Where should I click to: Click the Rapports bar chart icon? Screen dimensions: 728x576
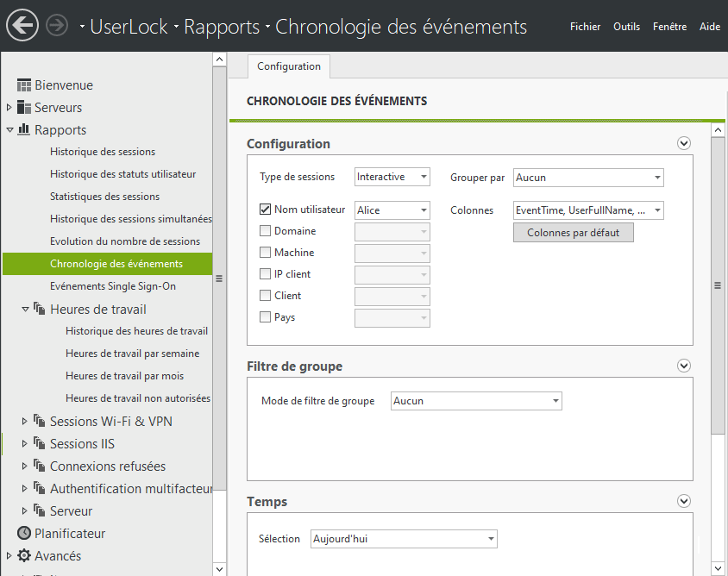[x=23, y=129]
